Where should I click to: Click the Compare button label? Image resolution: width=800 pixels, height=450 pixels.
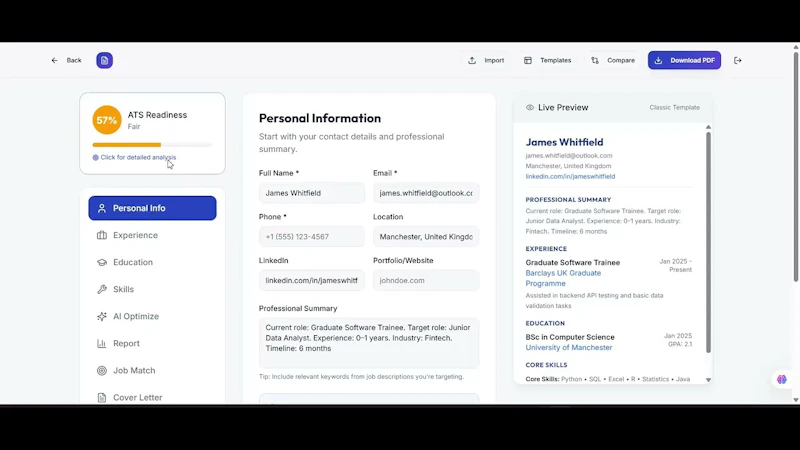[621, 60]
